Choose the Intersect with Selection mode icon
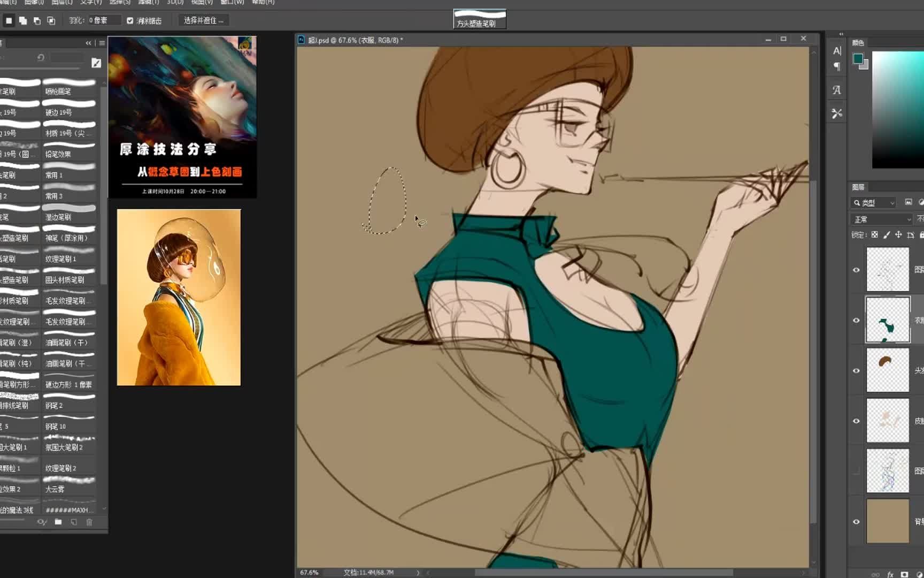The height and width of the screenshot is (578, 924). tap(51, 20)
